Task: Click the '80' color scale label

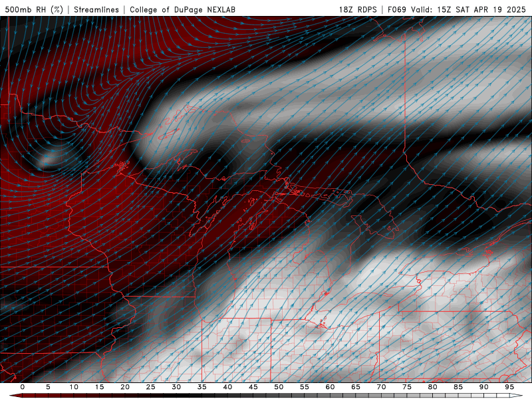Action: tap(432, 387)
